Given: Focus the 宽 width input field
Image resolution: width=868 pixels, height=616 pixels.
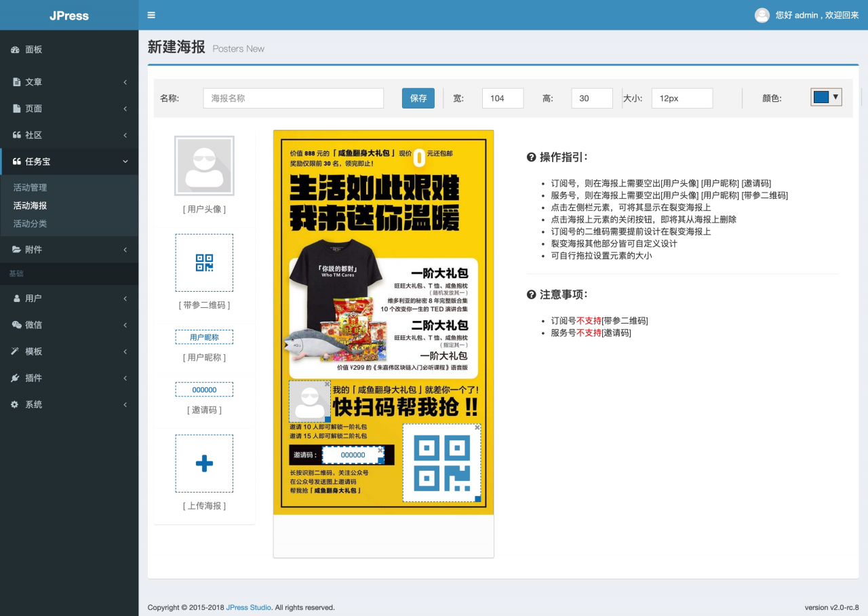Looking at the screenshot, I should click(503, 98).
